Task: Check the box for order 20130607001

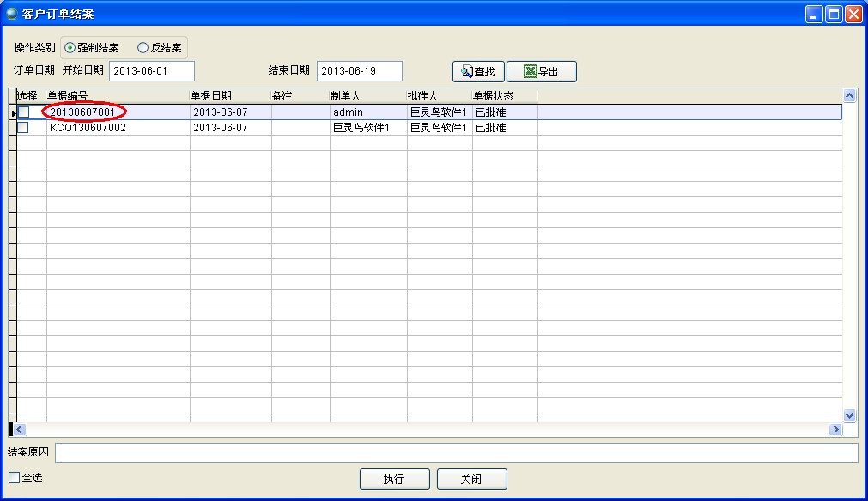Action: (24, 112)
